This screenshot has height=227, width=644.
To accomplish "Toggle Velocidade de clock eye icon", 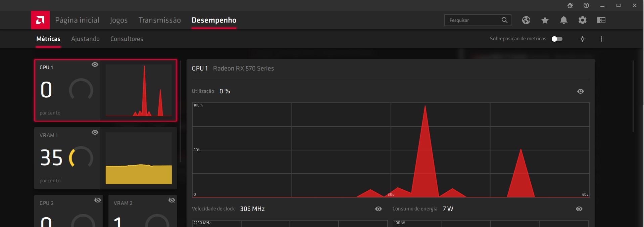I will (x=379, y=209).
